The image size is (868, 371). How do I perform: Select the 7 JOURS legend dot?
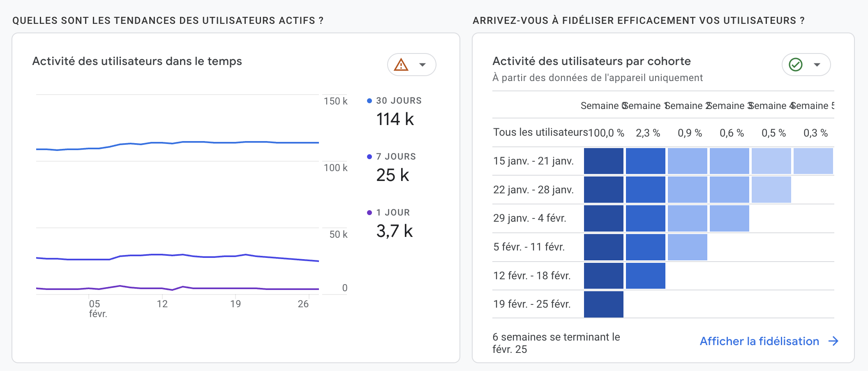click(369, 157)
